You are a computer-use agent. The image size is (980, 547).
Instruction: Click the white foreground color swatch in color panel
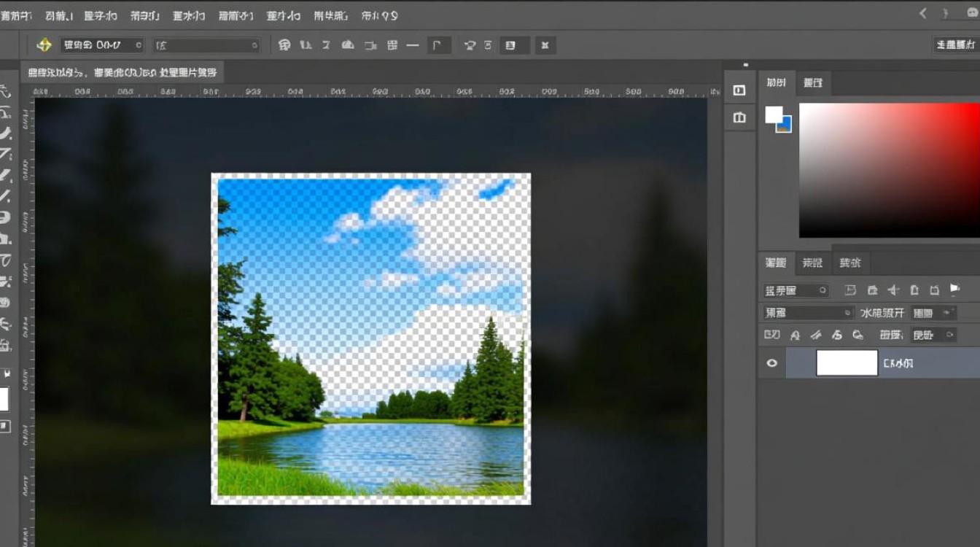coord(773,115)
